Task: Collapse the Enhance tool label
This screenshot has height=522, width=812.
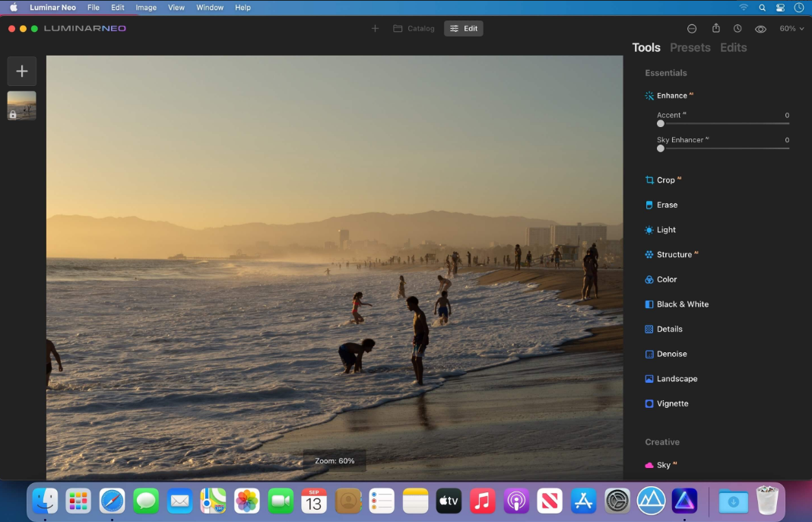Action: [x=671, y=96]
